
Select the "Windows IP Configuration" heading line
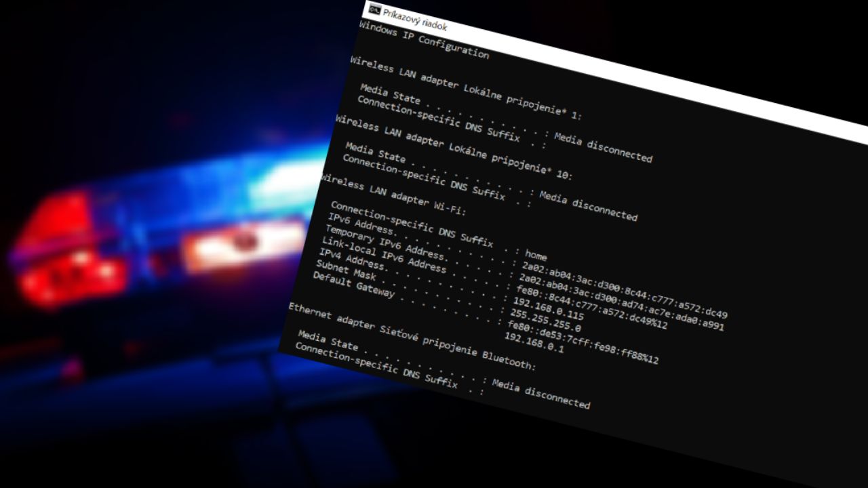point(424,40)
